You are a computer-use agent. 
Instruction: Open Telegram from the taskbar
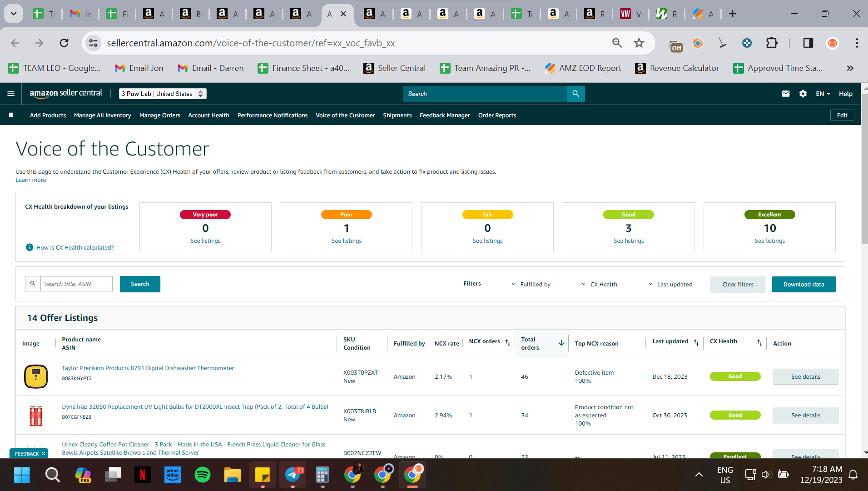pyautogui.click(x=293, y=475)
